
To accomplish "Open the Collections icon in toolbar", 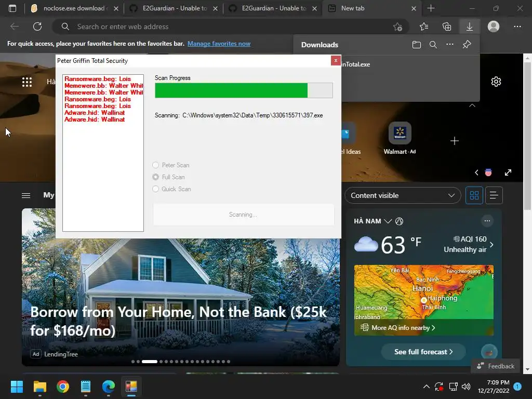I will click(x=447, y=26).
